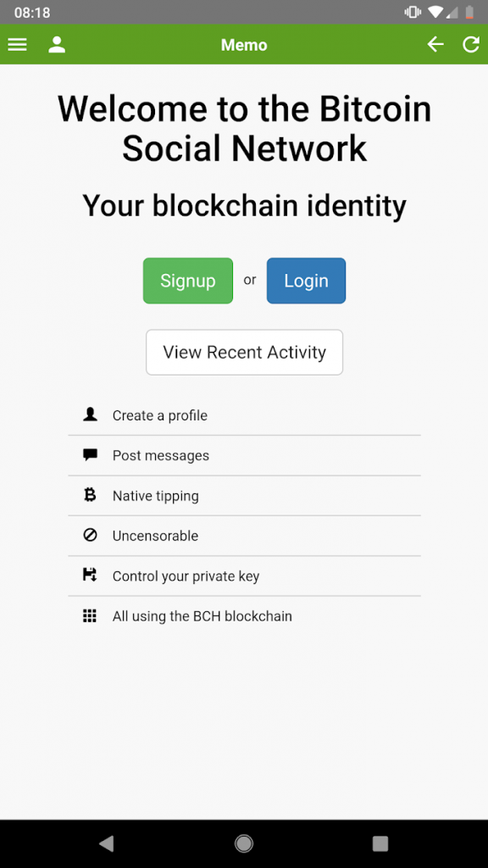Tap the grid icon beside BCH blockchain
488x868 pixels.
(90, 615)
